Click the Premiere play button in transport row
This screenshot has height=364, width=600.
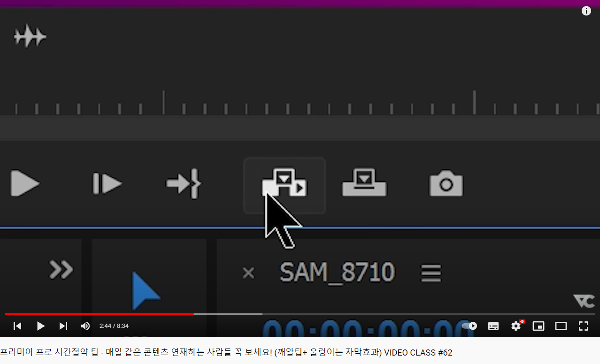[x=25, y=183]
